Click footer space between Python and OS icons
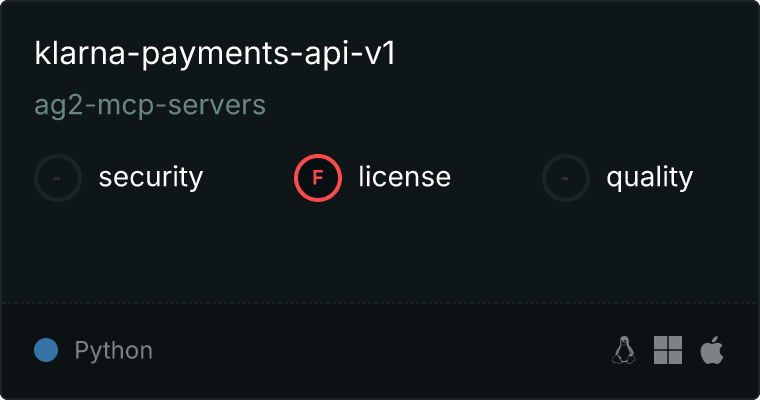This screenshot has height=400, width=760. pos(382,350)
